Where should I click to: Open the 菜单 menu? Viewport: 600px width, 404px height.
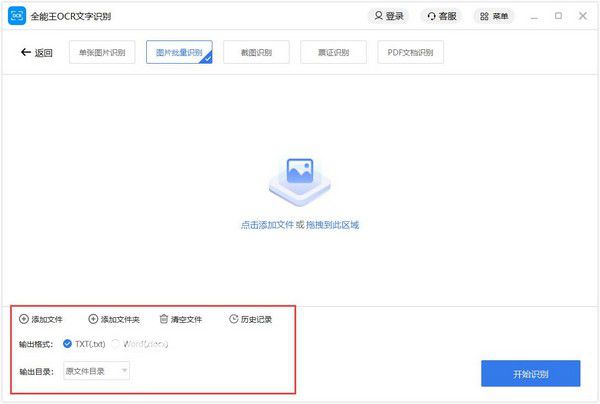494,16
